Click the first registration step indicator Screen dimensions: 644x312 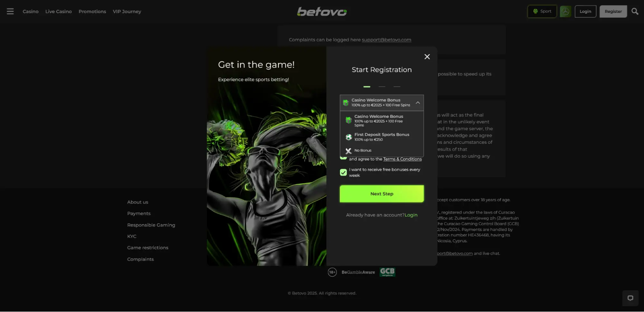click(367, 87)
